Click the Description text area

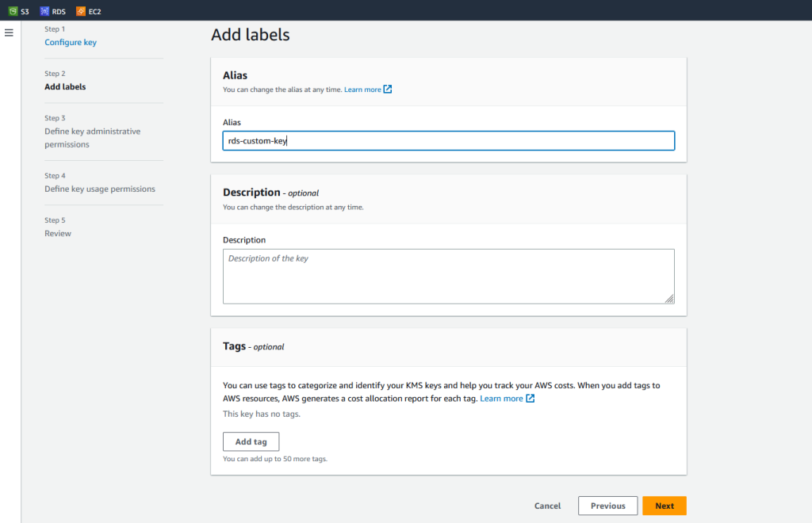click(448, 276)
